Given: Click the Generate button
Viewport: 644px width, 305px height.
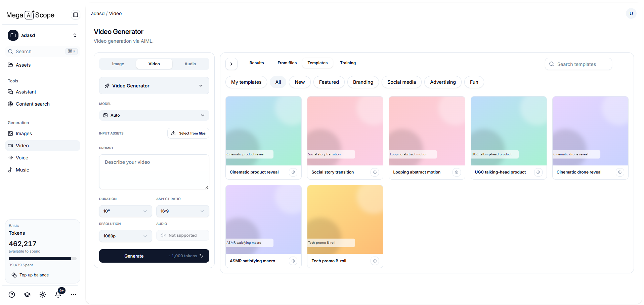Looking at the screenshot, I should [154, 256].
